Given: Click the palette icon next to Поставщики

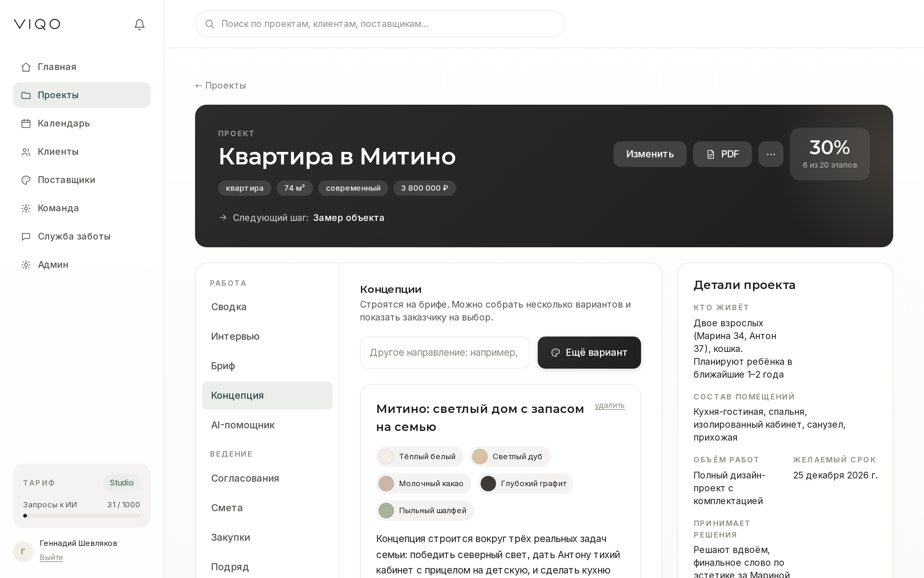Looking at the screenshot, I should [26, 180].
